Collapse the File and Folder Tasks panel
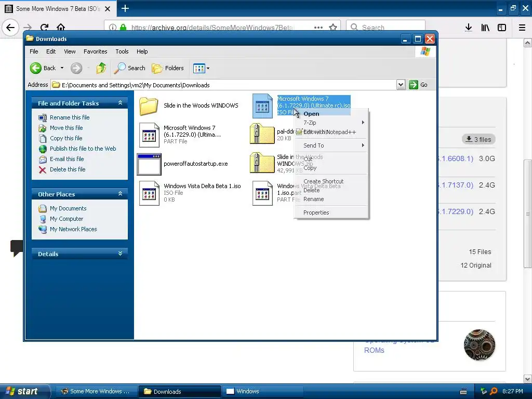Screen dimensions: 532x399 click(120, 103)
